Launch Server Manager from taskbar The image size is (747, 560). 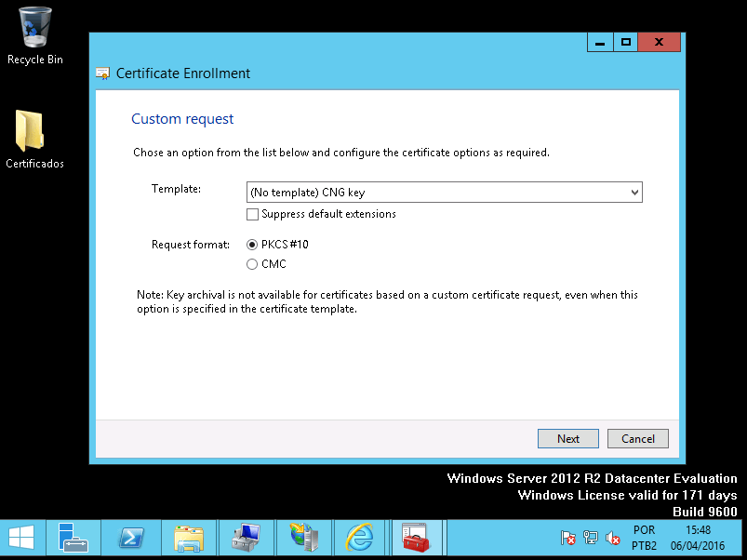click(x=73, y=538)
